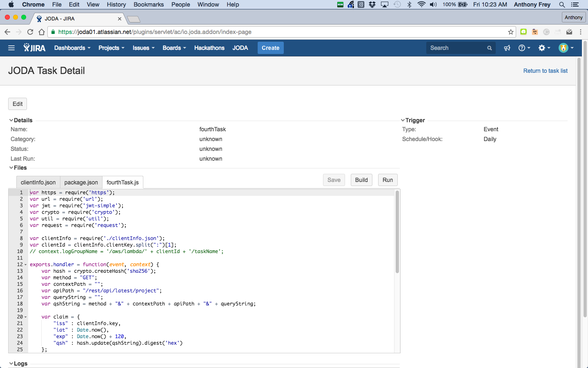Click the browser back arrow
Screen dimensions: 588x368
tap(7, 32)
